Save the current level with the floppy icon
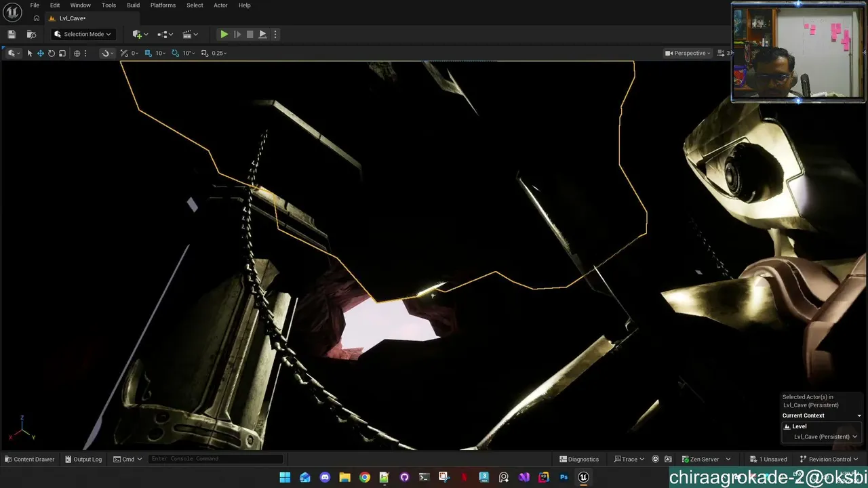 pyautogui.click(x=12, y=34)
